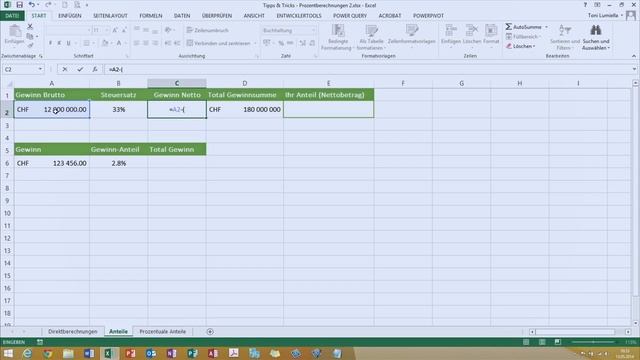The height and width of the screenshot is (360, 640).
Task: Click the Undo arrow icon
Action: pos(31,5)
